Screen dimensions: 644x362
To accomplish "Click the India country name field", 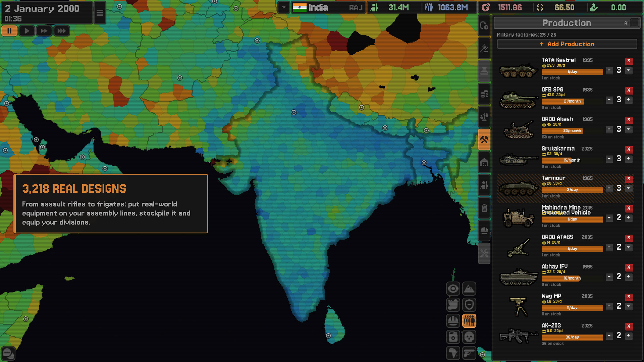I will click(328, 7).
